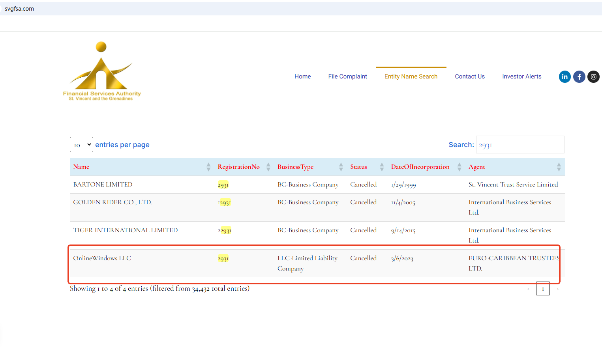The image size is (602, 364).
Task: Open the entries per page dropdown
Action: 81,145
